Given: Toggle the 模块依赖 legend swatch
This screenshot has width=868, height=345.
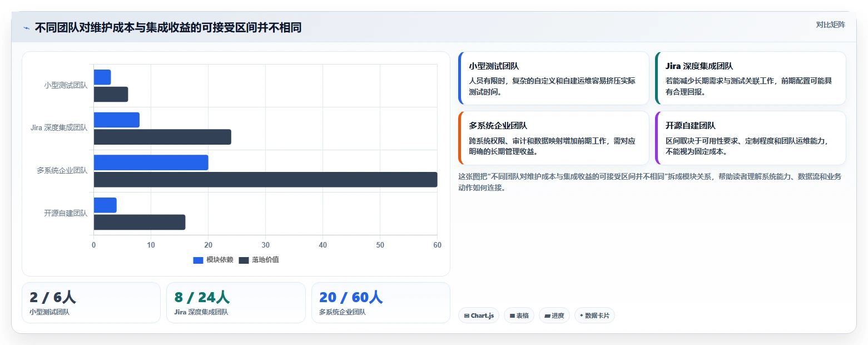Looking at the screenshot, I should pos(198,260).
